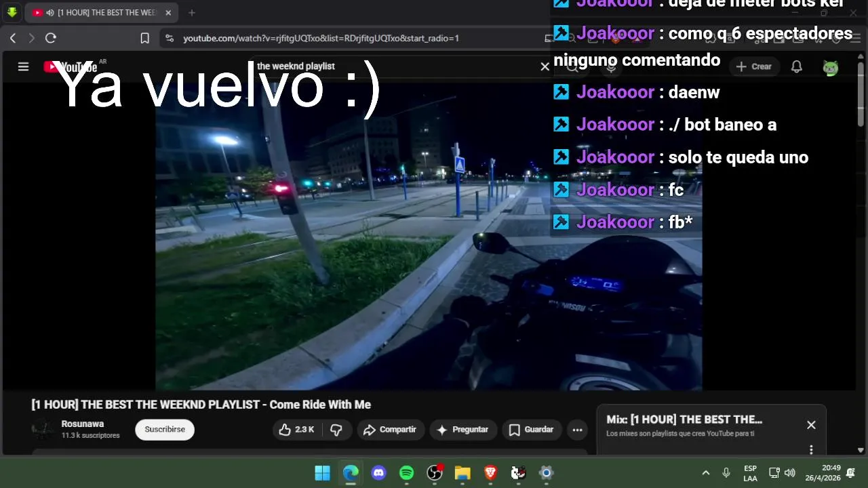
Task: Click the browser address bar URL
Action: point(321,38)
